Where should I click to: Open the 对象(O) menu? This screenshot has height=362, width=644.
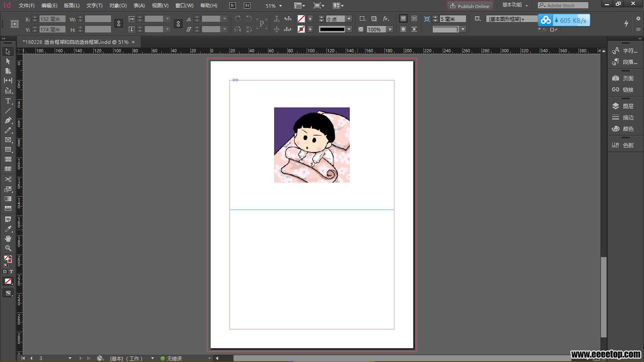[x=118, y=6]
